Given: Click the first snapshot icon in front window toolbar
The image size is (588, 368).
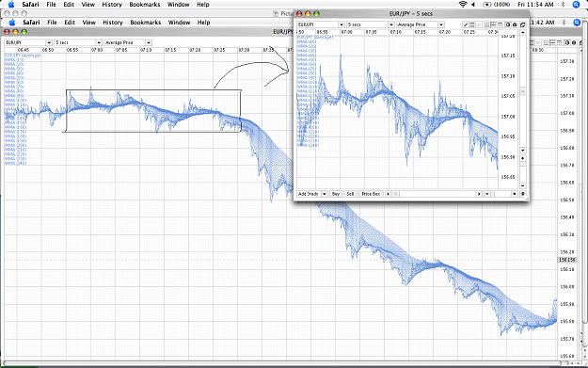Looking at the screenshot, I should click(x=508, y=24).
